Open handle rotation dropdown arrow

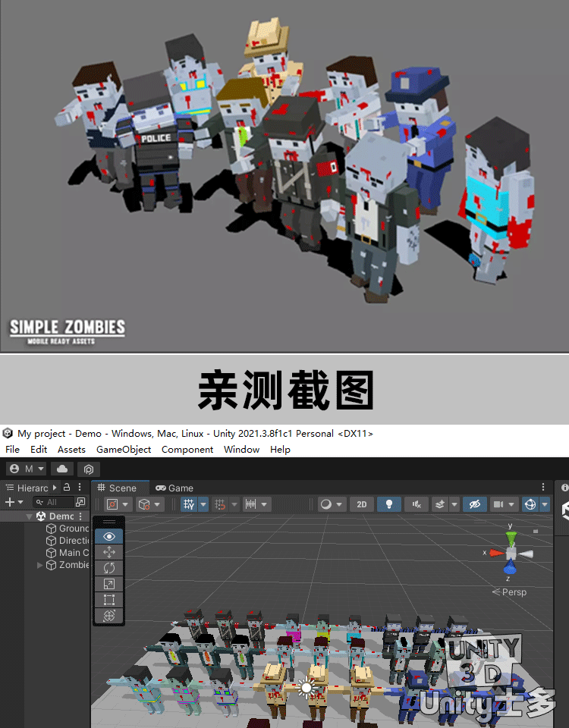[158, 504]
